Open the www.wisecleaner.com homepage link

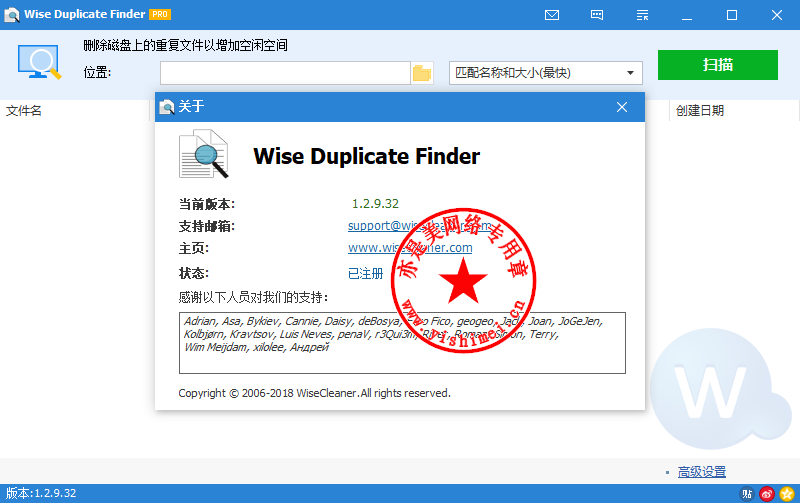(410, 248)
